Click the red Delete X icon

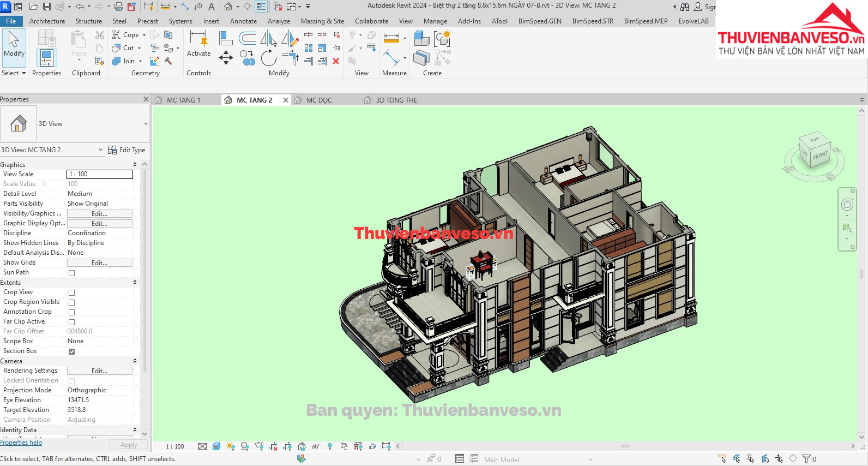[336, 61]
